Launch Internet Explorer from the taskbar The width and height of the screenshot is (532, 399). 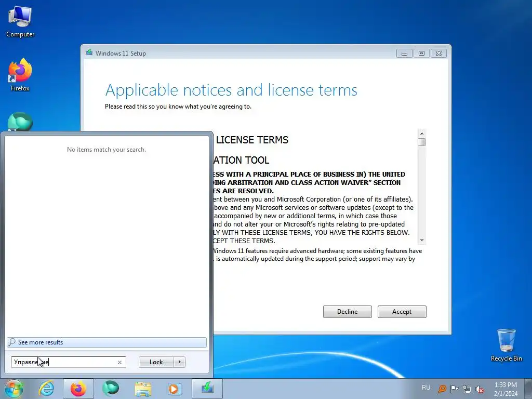[46, 389]
